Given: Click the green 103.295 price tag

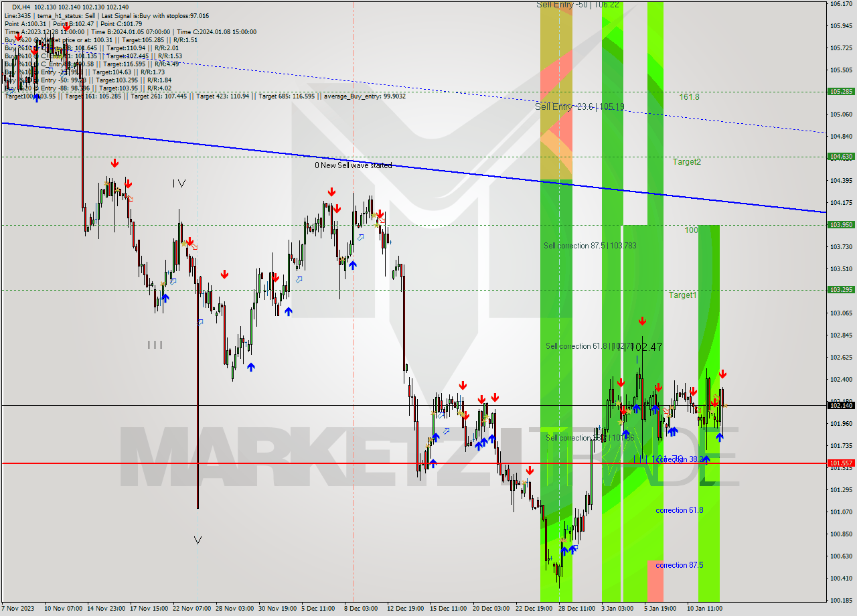Looking at the screenshot, I should (841, 290).
